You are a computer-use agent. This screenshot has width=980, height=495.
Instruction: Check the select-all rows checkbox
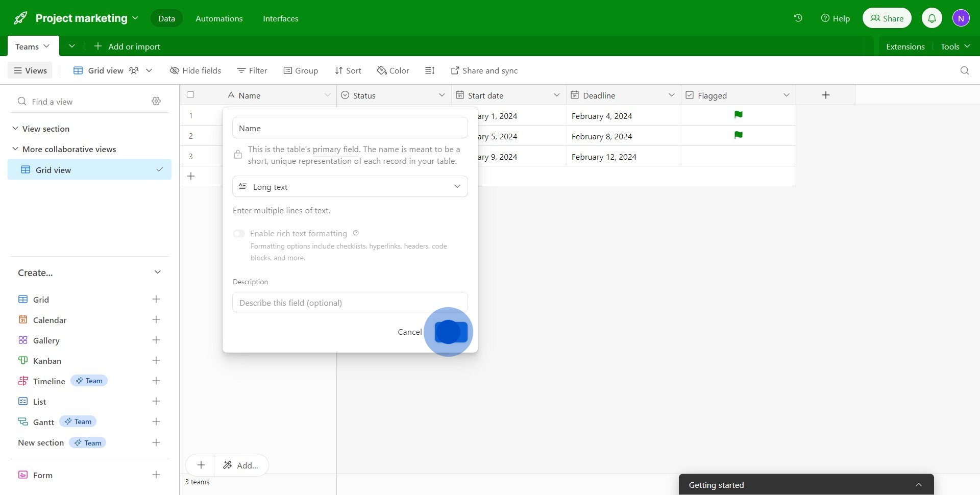(190, 95)
